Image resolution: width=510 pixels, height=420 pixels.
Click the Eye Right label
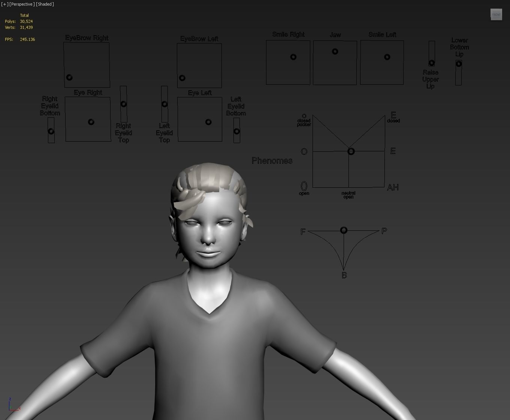click(x=88, y=93)
